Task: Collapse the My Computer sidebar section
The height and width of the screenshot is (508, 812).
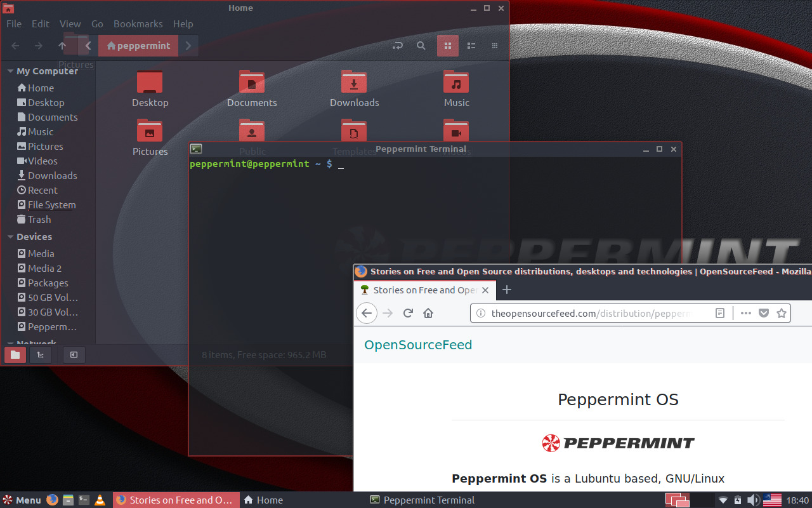Action: [x=10, y=70]
